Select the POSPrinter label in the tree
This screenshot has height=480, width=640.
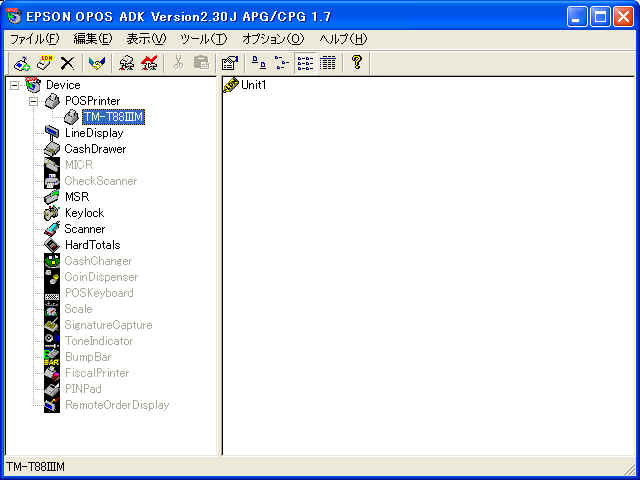(93, 101)
